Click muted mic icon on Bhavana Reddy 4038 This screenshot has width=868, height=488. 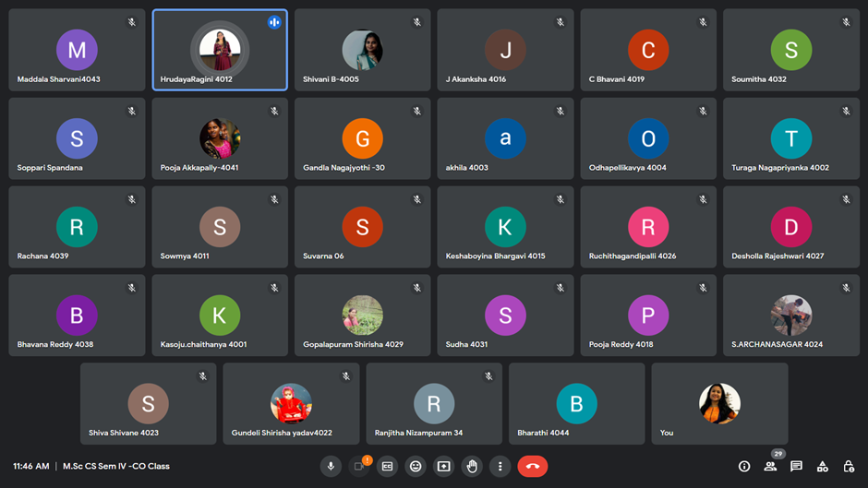coord(132,288)
